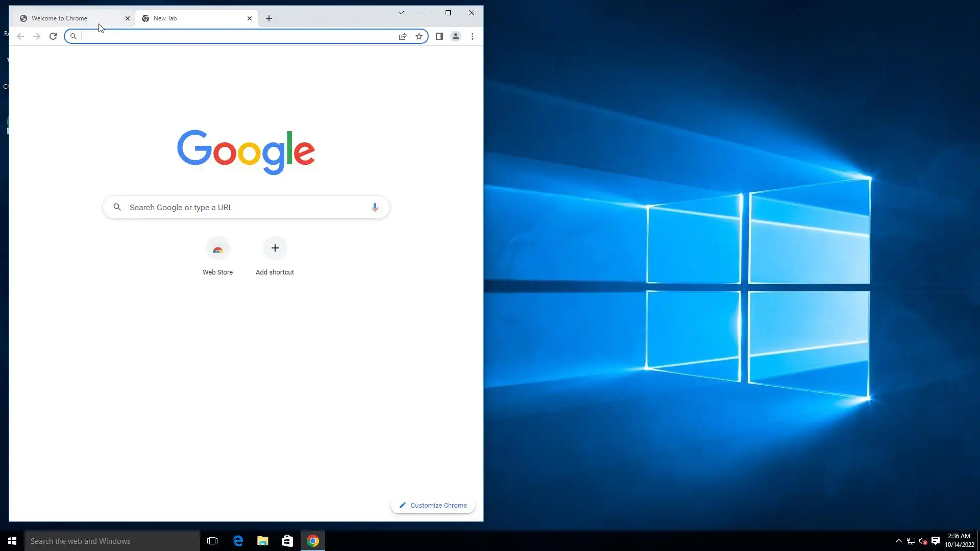Image resolution: width=980 pixels, height=551 pixels.
Task: Toggle the volume icon in system tray
Action: [x=923, y=541]
